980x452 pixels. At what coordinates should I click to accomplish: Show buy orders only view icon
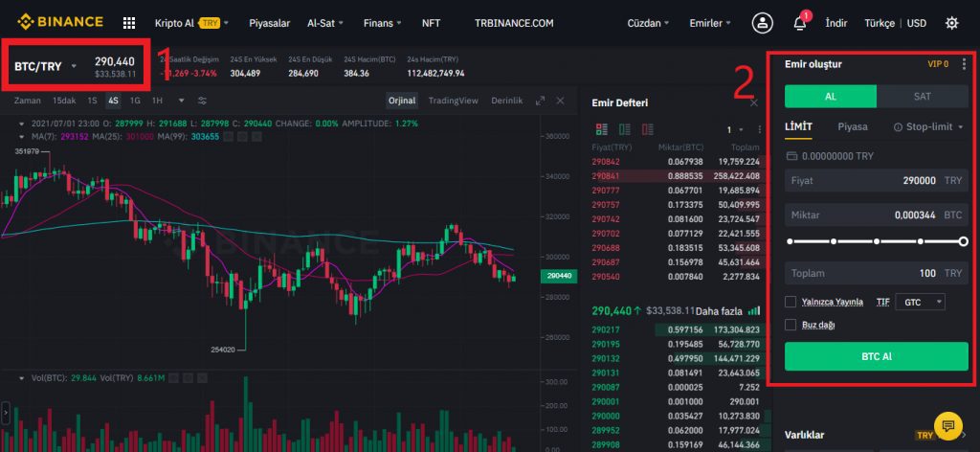pos(624,129)
